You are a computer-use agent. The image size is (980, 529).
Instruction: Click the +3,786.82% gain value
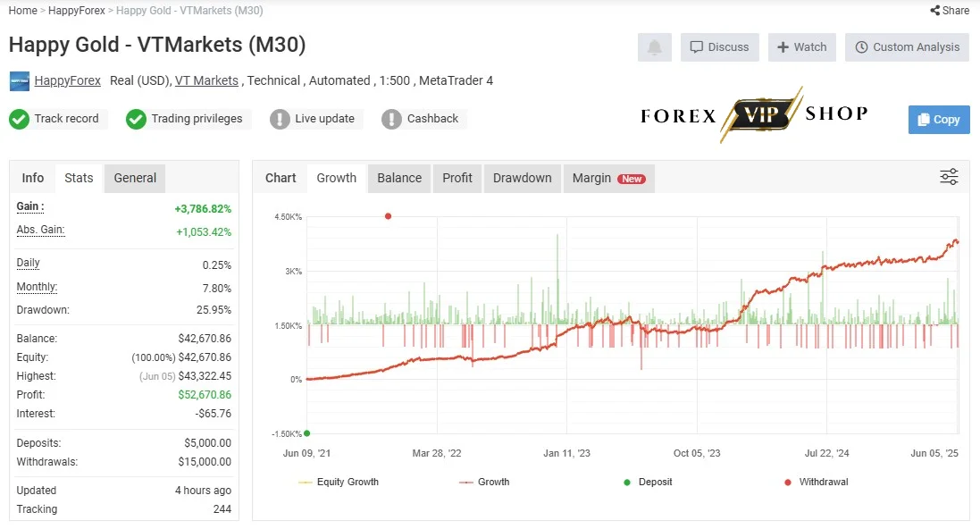[203, 209]
